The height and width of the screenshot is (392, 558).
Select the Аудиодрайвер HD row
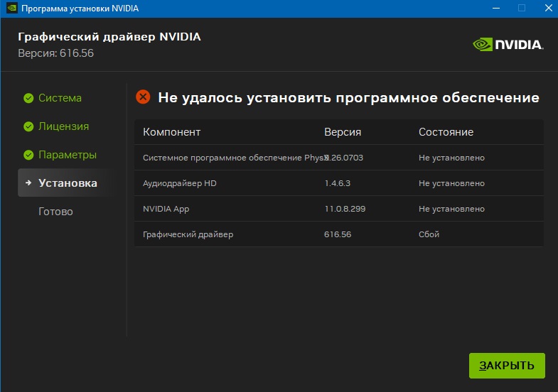339,183
